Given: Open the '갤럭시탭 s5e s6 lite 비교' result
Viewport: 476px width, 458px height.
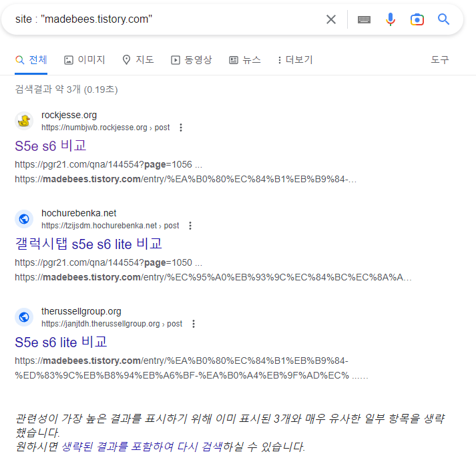Looking at the screenshot, I should tap(88, 244).
